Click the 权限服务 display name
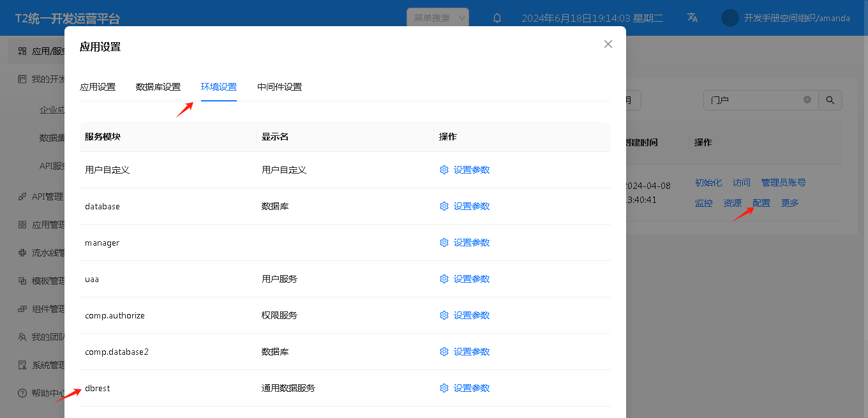Image resolution: width=868 pixels, height=418 pixels. point(280,315)
